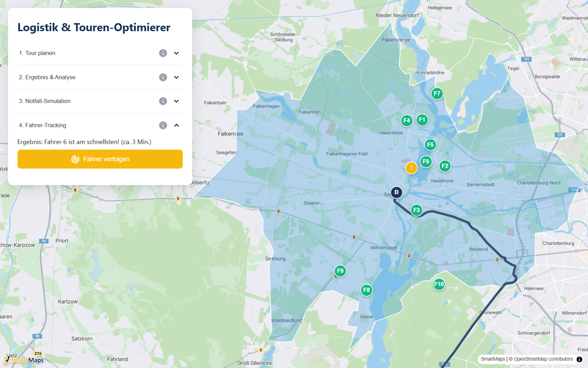588x368 pixels.
Task: Select the F3 driver marker
Action: pos(416,210)
